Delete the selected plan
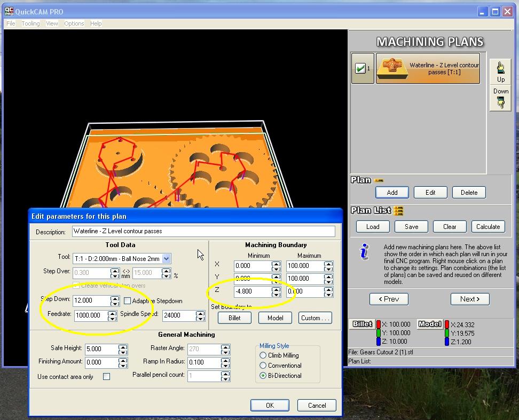Viewport: 519px width, 420px height. tap(469, 193)
